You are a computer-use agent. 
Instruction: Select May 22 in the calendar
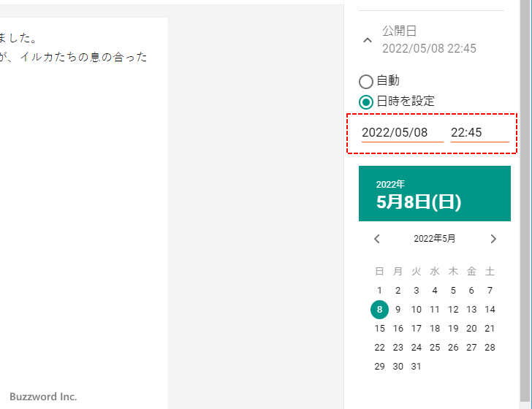pyautogui.click(x=379, y=347)
